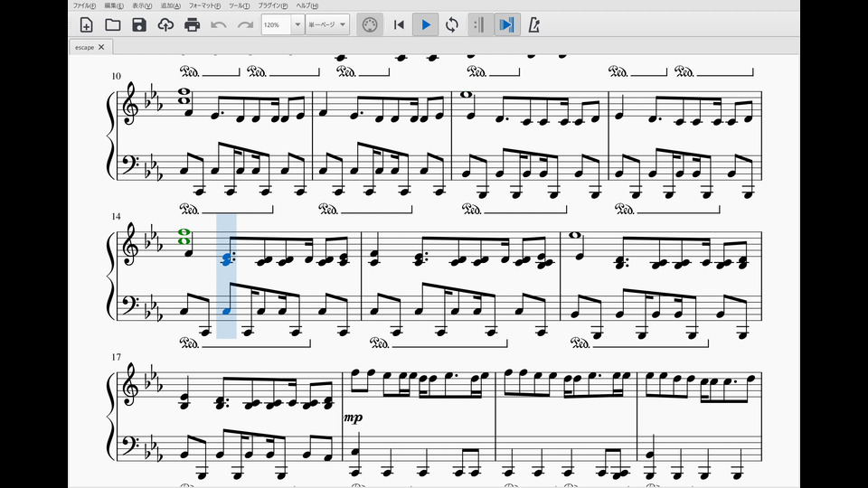Image resolution: width=868 pixels, height=488 pixels.
Task: Toggle pan score during playback
Action: [506, 25]
